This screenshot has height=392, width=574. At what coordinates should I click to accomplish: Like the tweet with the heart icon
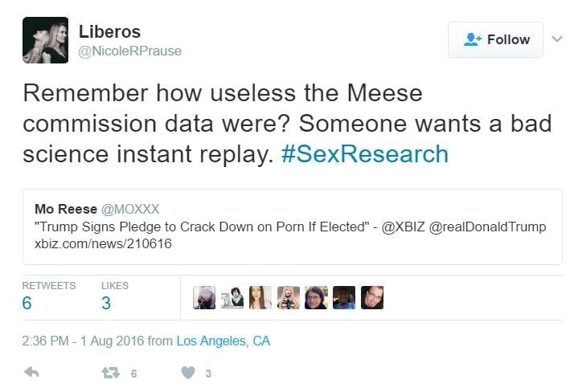[x=187, y=373]
